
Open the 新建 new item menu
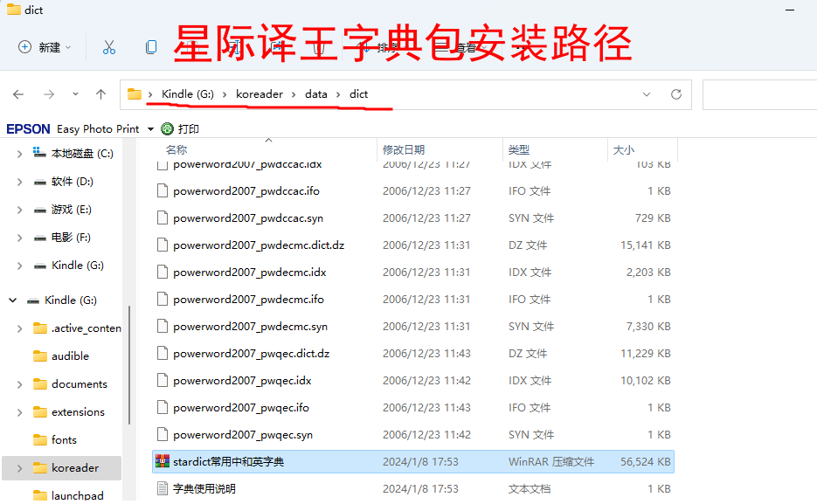click(x=45, y=47)
